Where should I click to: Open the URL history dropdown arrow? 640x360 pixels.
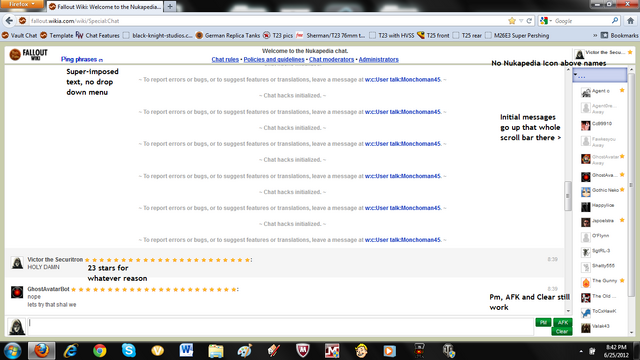coord(521,21)
